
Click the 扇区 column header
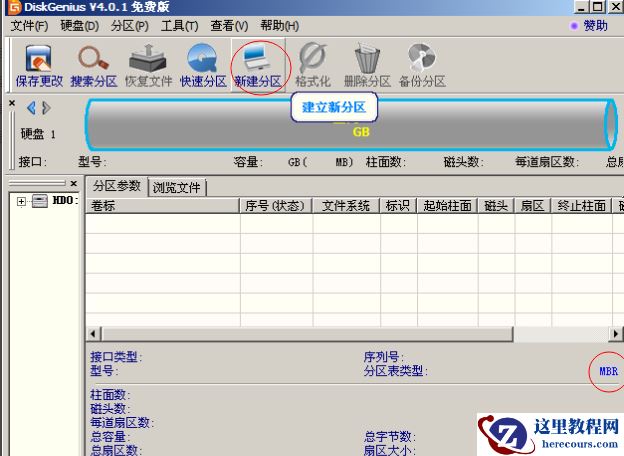[x=532, y=206]
